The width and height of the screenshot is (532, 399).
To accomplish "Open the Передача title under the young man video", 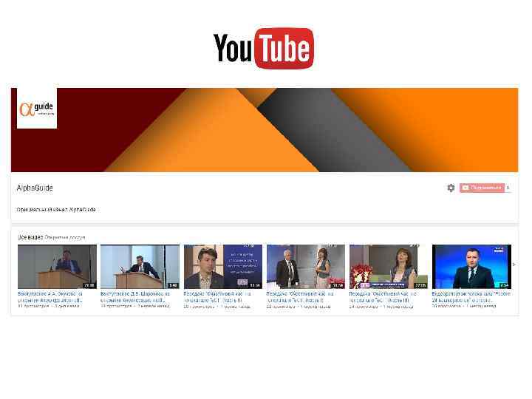I will [x=217, y=297].
